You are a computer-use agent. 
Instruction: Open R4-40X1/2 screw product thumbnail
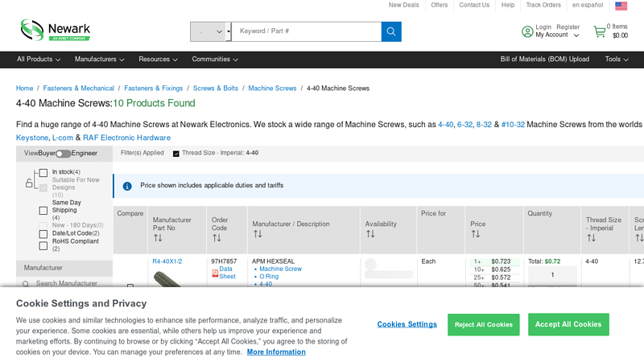(x=167, y=279)
